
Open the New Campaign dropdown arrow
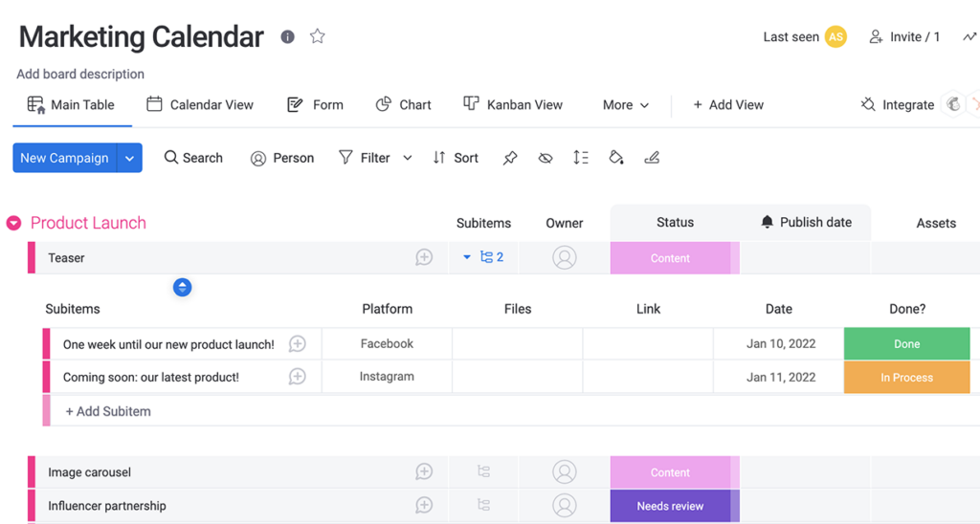pyautogui.click(x=130, y=158)
